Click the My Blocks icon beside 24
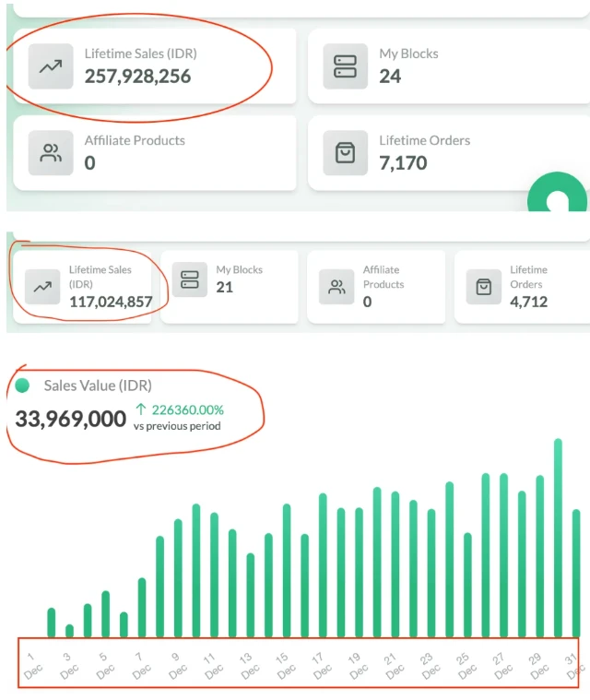 pos(345,66)
